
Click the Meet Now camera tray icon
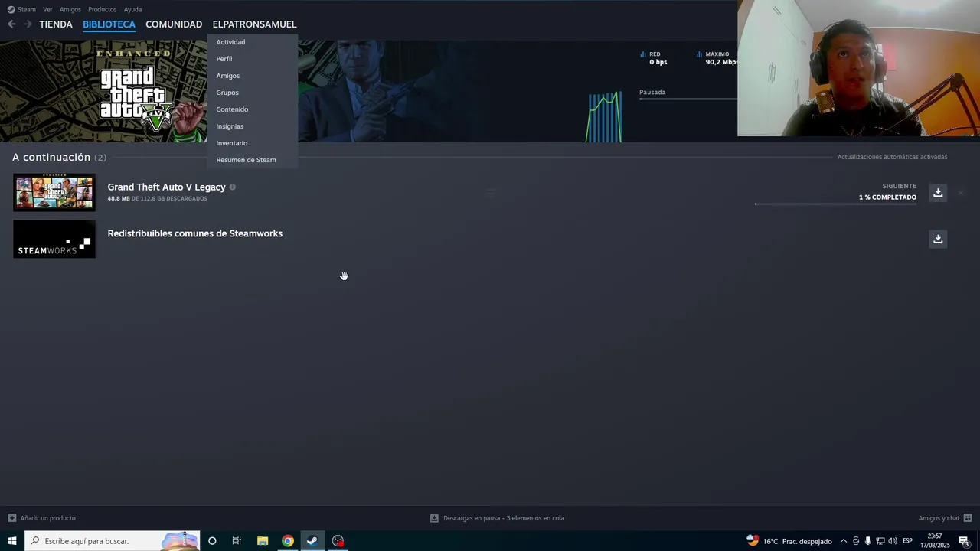pos(856,541)
